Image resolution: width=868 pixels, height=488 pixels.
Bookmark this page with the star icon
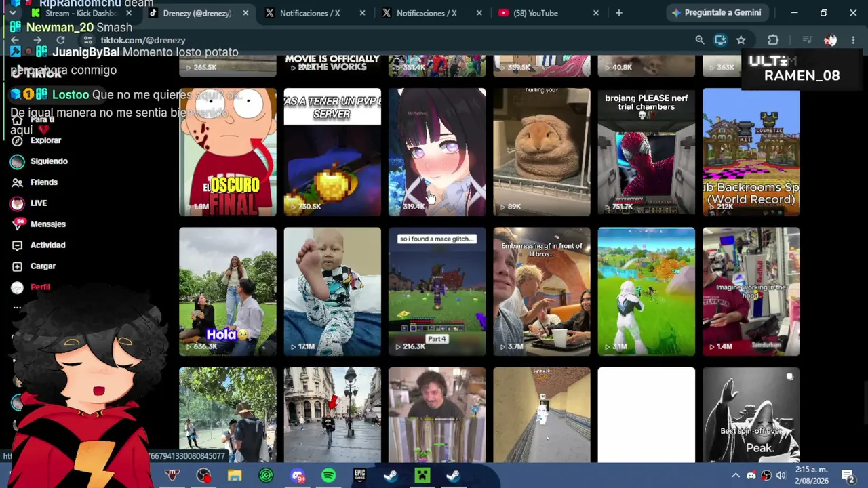741,40
